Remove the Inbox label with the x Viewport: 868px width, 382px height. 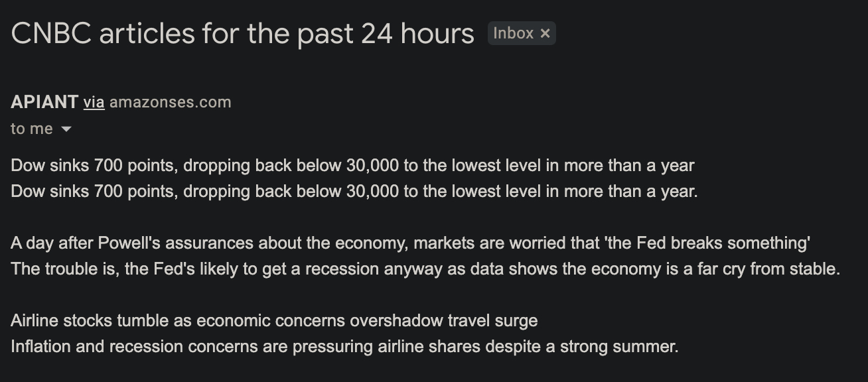545,33
